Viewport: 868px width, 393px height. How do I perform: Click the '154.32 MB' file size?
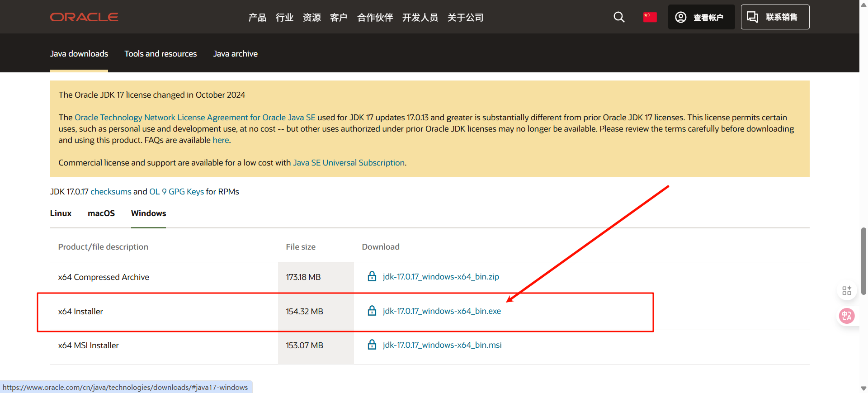tap(304, 312)
